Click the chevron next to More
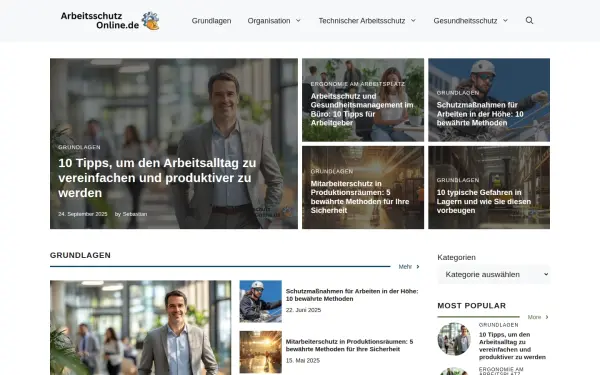Viewport: 600px width, 375px height. tap(547, 317)
